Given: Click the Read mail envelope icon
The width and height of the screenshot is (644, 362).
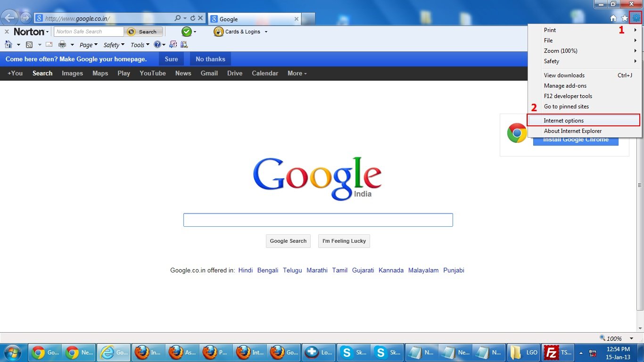Looking at the screenshot, I should [49, 45].
